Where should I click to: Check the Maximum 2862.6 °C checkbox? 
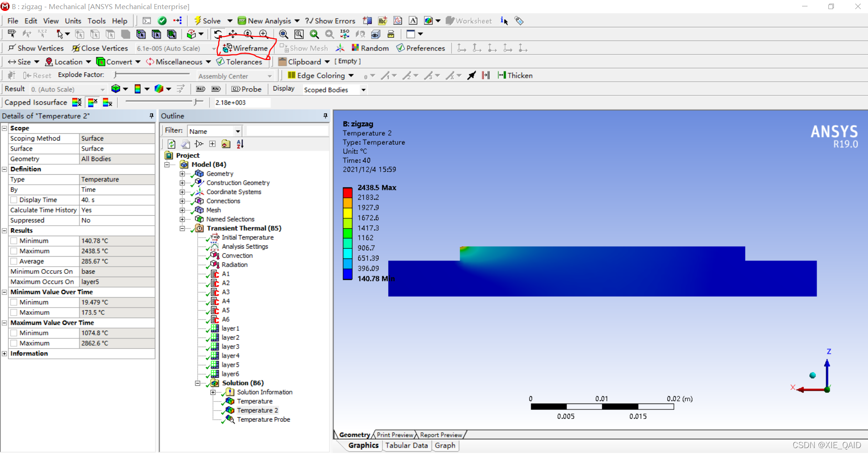pyautogui.click(x=14, y=343)
